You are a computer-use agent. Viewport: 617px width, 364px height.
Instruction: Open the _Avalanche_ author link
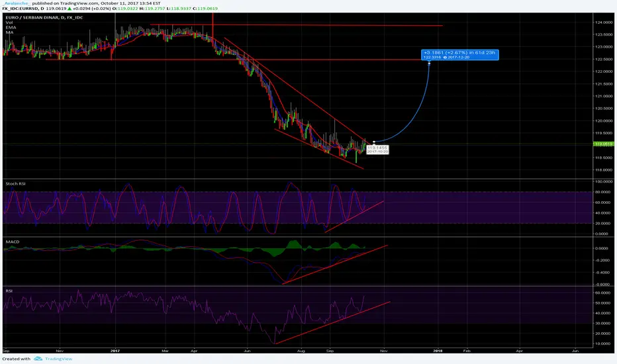click(x=16, y=3)
